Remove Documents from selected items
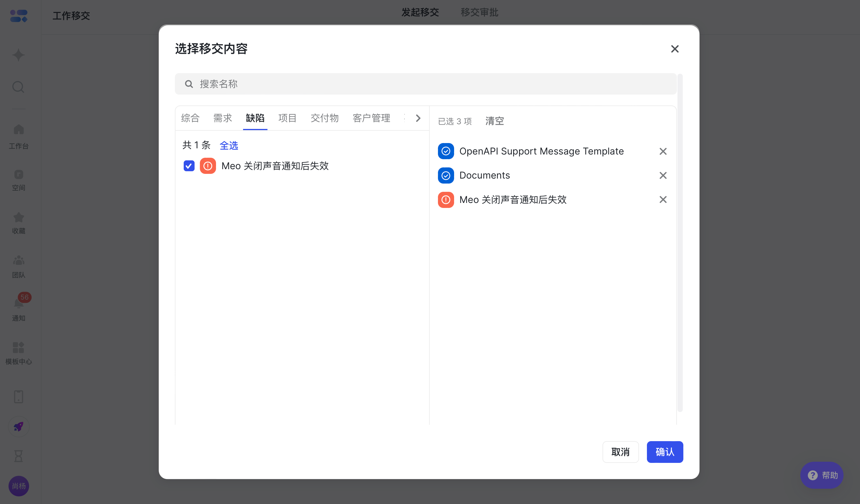860x504 pixels. pos(663,175)
